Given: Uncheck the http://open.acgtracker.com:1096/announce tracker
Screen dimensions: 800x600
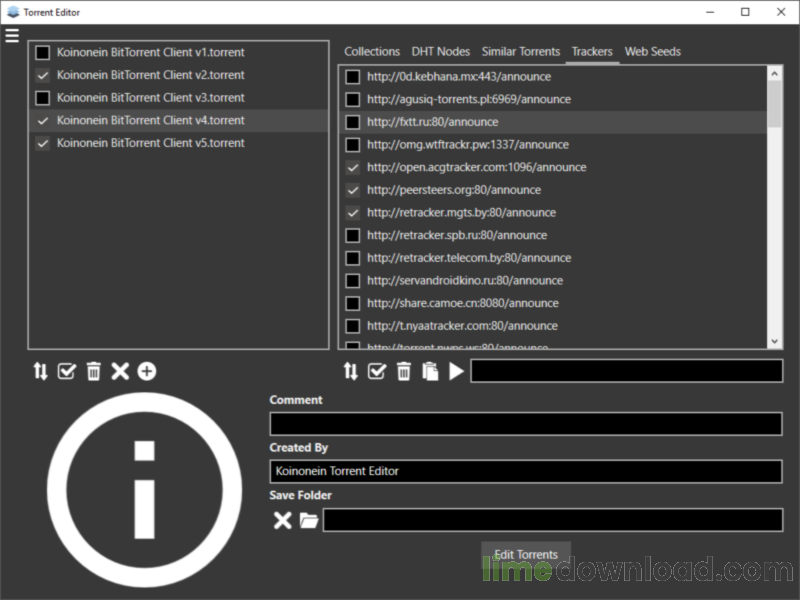Looking at the screenshot, I should tap(353, 167).
